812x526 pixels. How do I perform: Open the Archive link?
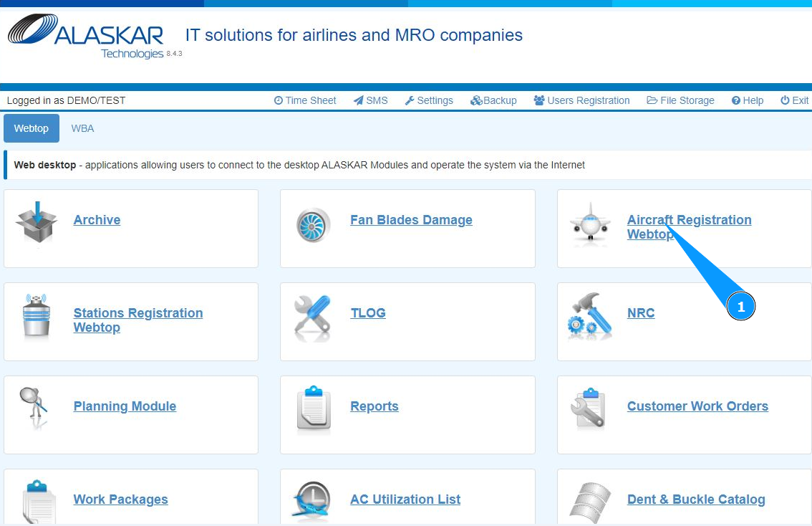(x=97, y=220)
